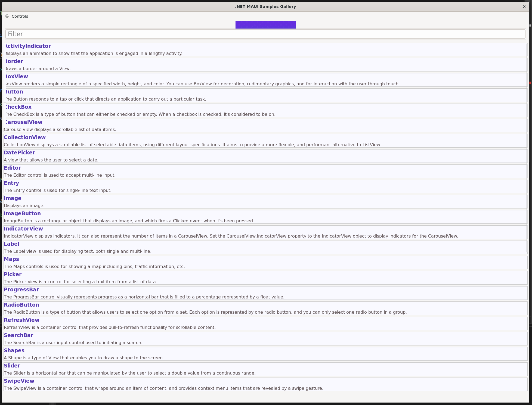Open the Picker control page
532x405 pixels.
click(13, 275)
